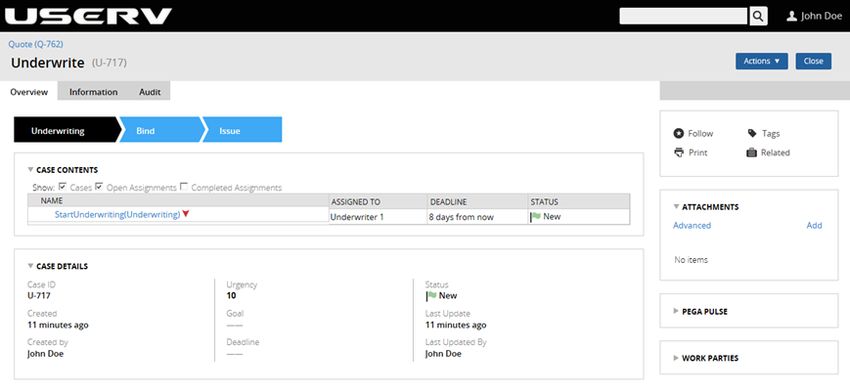850x391 pixels.
Task: Click the Related label text
Action: coord(775,152)
